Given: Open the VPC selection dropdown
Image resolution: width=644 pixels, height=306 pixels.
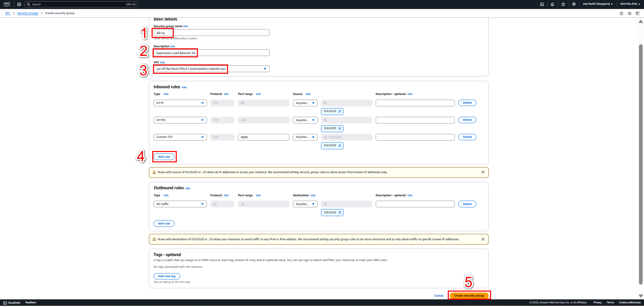Looking at the screenshot, I should click(211, 69).
